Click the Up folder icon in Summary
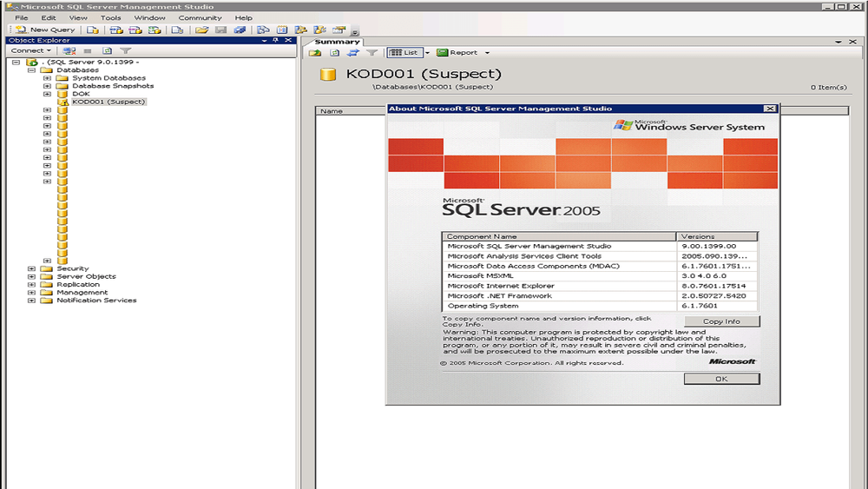868x489 pixels. [315, 53]
